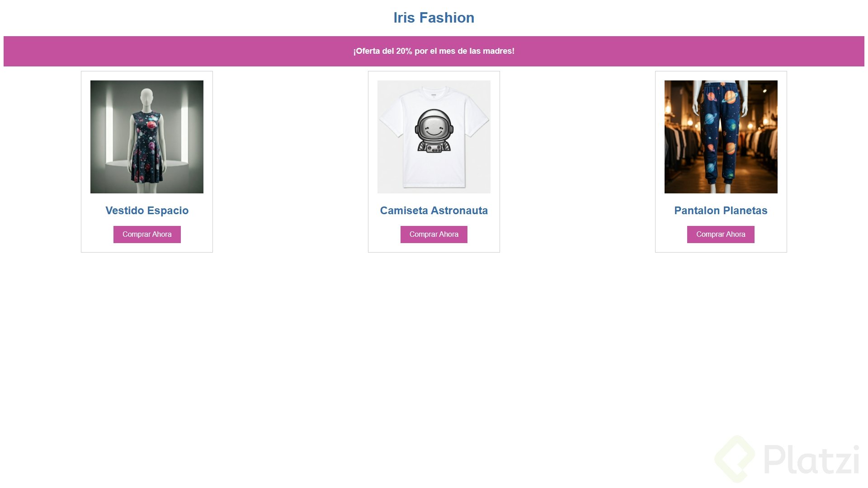Open the Camiseta Astronauta product image

[x=434, y=137]
